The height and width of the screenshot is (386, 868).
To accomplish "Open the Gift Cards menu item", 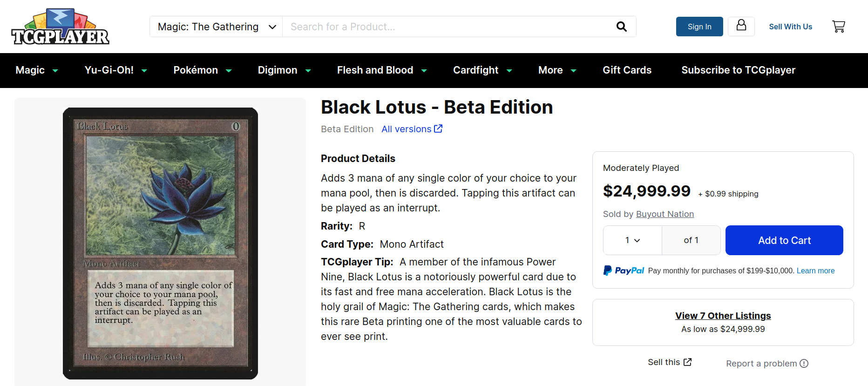I will [x=627, y=70].
